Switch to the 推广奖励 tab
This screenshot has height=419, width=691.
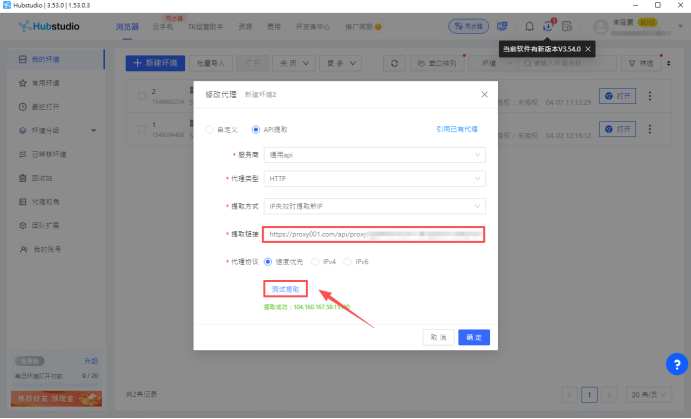point(363,27)
